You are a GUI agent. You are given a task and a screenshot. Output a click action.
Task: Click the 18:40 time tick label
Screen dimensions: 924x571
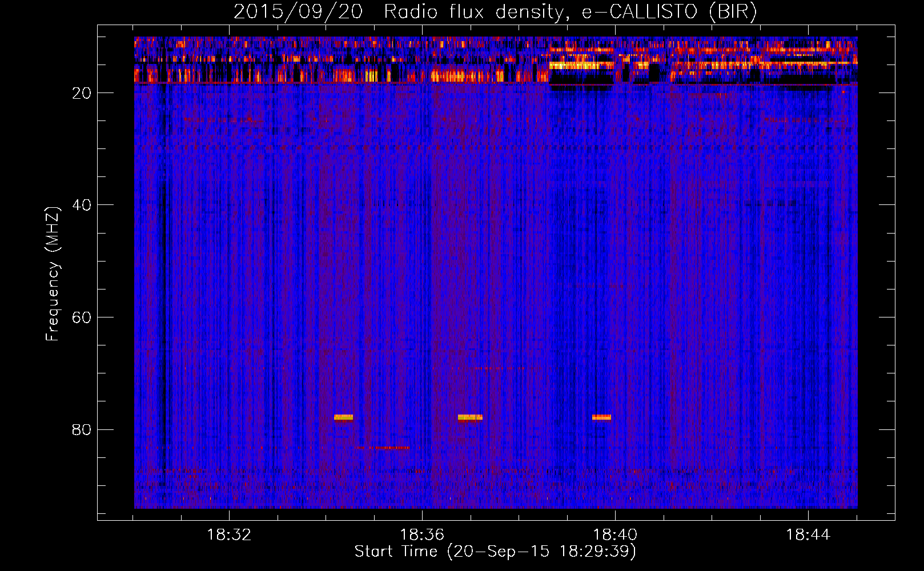tap(615, 535)
